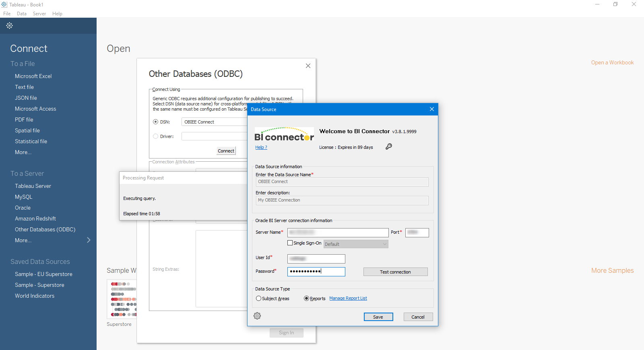Viewport: 644px width, 350px height.
Task: Click the More Samples link
Action: 612,271
